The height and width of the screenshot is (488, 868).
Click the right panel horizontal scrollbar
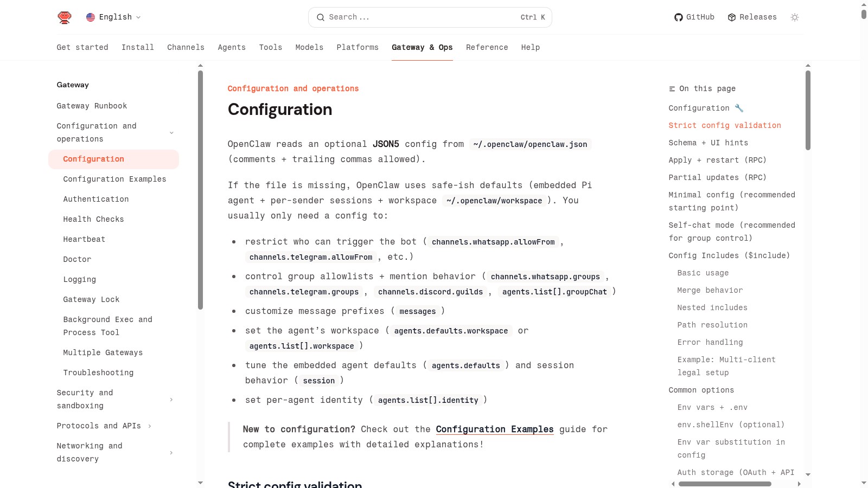(724, 484)
